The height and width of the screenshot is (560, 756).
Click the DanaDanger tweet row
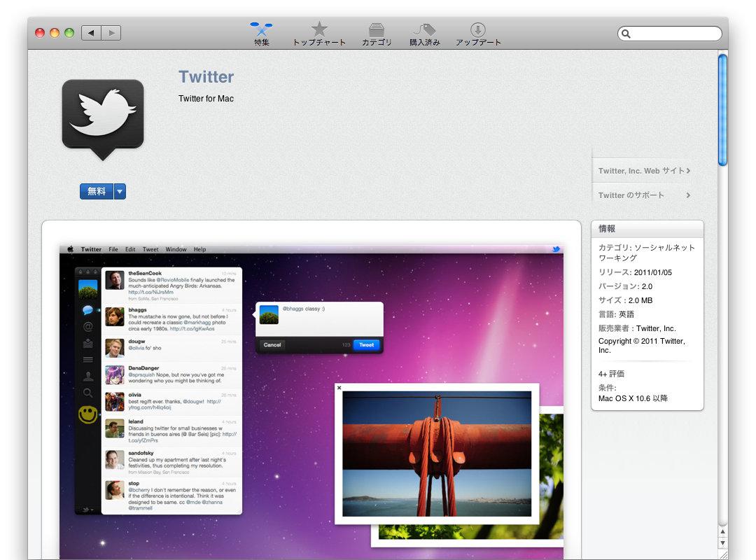point(171,374)
